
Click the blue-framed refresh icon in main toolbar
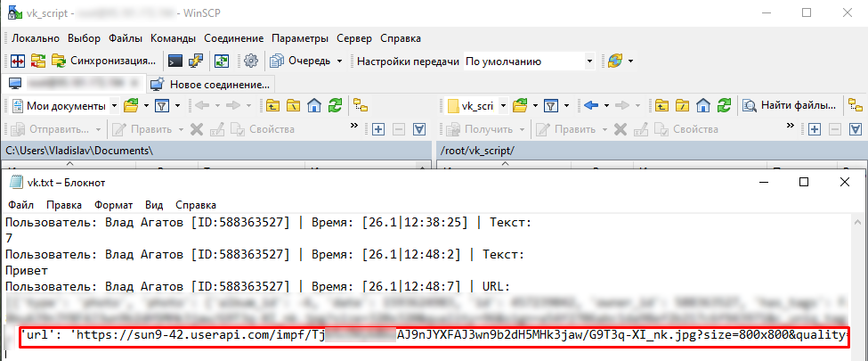tap(222, 61)
